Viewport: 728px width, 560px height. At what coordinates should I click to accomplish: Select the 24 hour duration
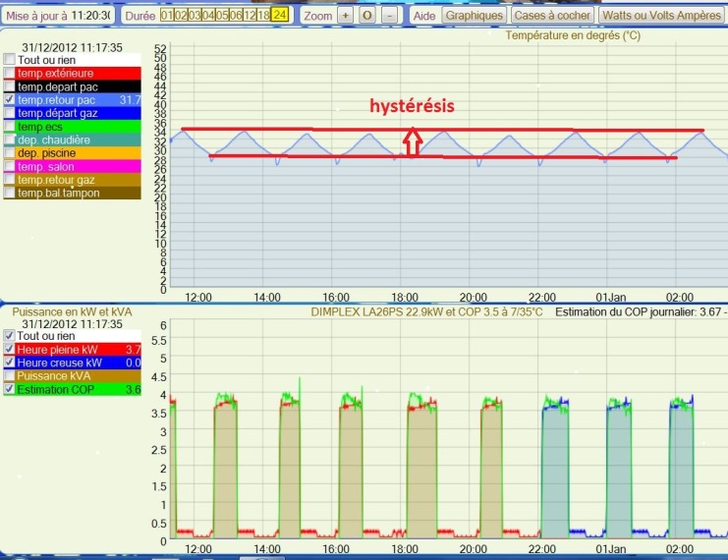(x=280, y=16)
